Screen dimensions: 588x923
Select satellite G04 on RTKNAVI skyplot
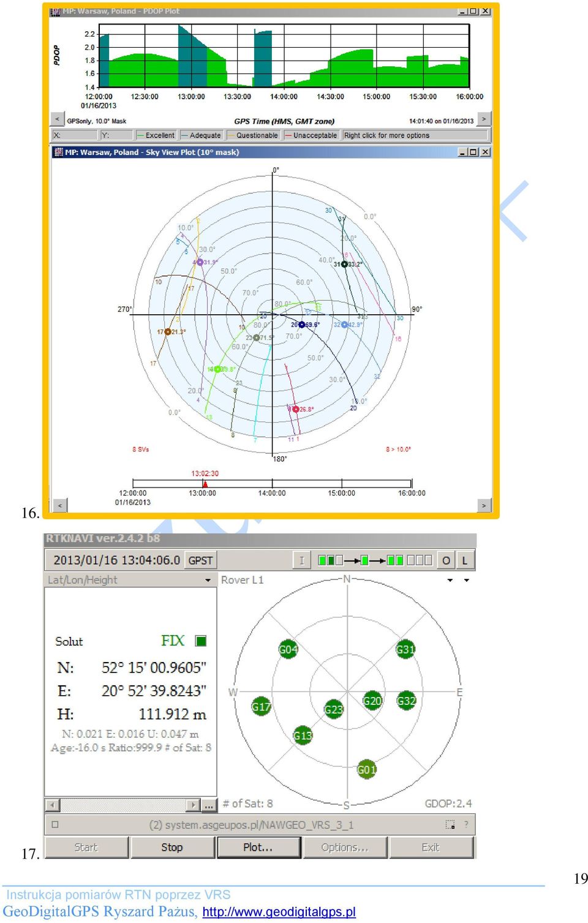point(288,649)
